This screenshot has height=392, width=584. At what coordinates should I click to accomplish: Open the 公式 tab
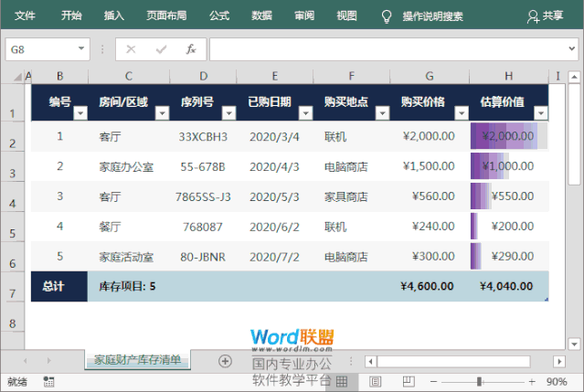pyautogui.click(x=219, y=16)
